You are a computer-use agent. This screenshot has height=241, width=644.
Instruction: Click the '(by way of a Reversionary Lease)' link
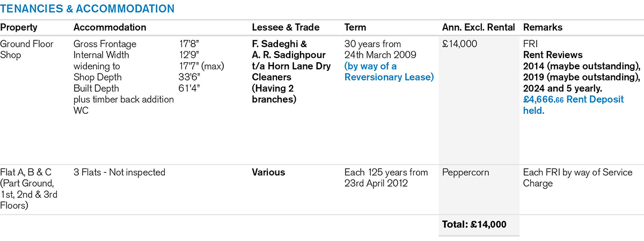[389, 71]
